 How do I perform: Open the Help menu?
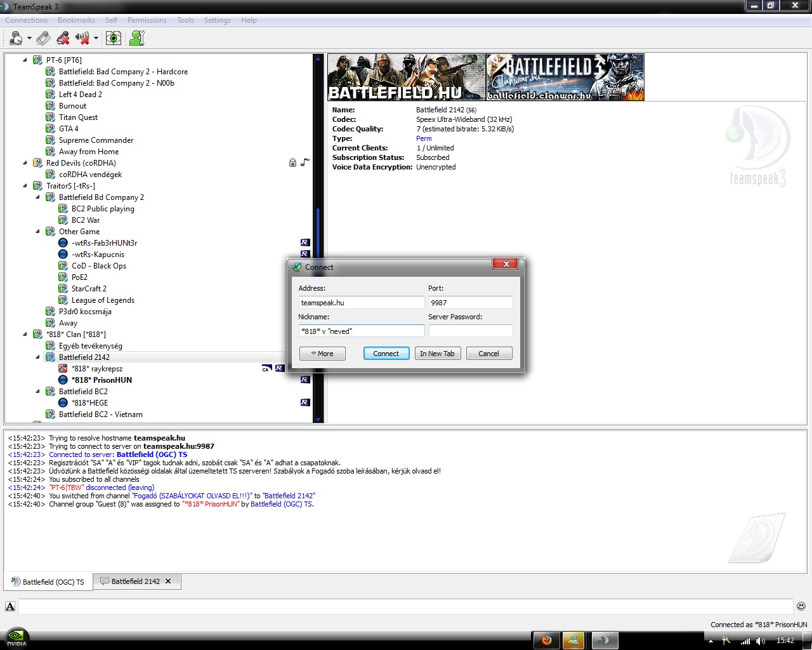pyautogui.click(x=249, y=20)
